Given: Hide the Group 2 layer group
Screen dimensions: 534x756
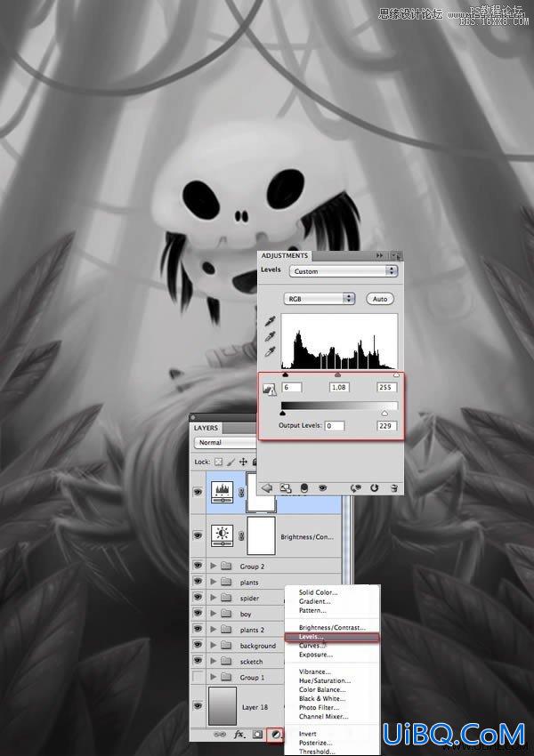Looking at the screenshot, I should coord(198,565).
